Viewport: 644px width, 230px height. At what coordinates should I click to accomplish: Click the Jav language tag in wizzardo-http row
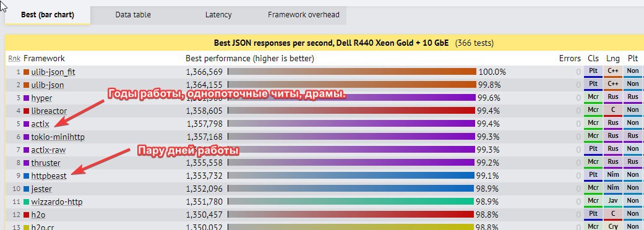(x=613, y=202)
